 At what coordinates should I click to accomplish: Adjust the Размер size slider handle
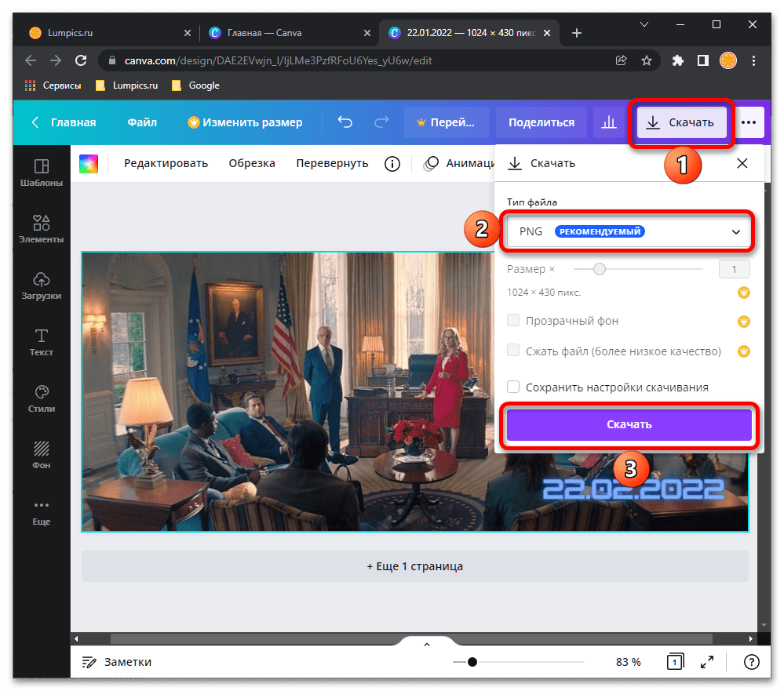599,269
